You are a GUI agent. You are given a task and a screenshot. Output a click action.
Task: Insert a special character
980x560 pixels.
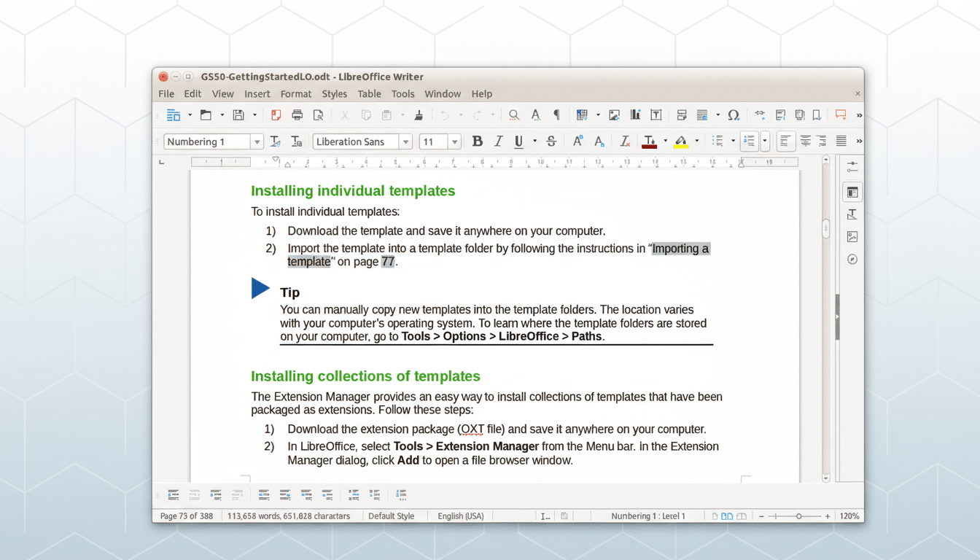734,114
